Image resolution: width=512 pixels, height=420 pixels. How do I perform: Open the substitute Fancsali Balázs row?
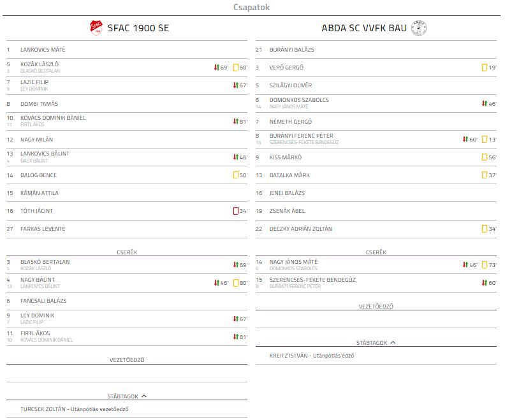click(43, 301)
